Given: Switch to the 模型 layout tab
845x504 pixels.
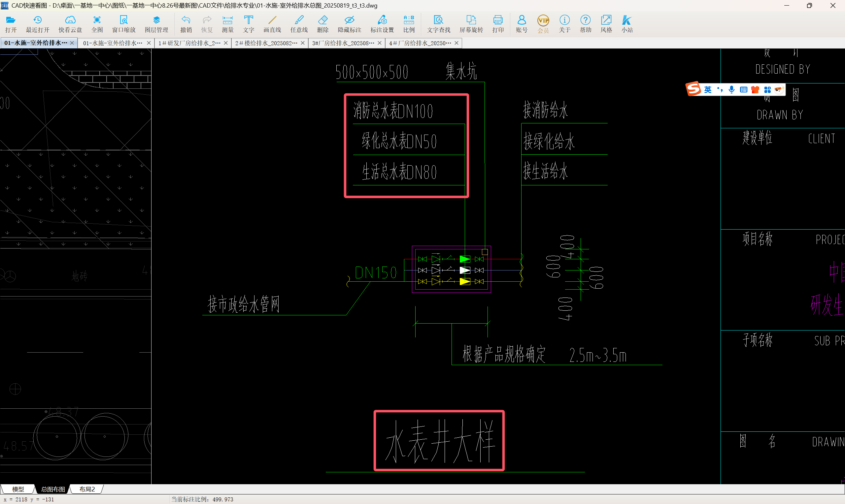Looking at the screenshot, I should pyautogui.click(x=18, y=489).
